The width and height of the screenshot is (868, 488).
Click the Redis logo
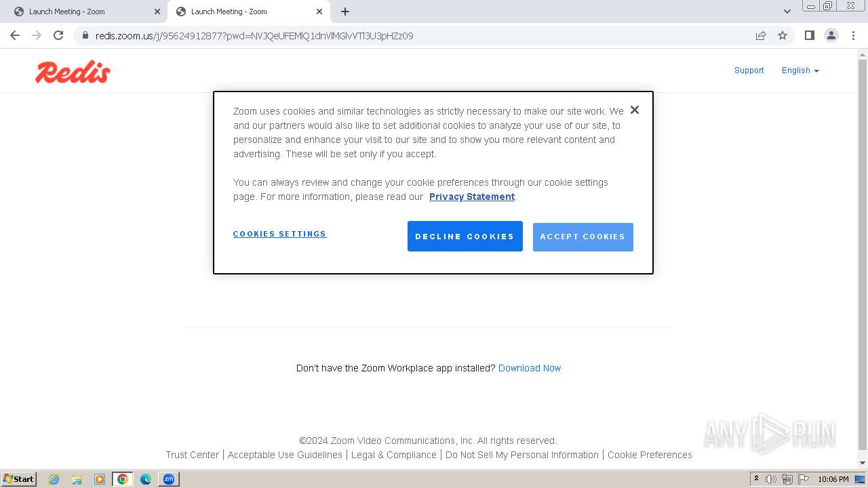[x=73, y=72]
